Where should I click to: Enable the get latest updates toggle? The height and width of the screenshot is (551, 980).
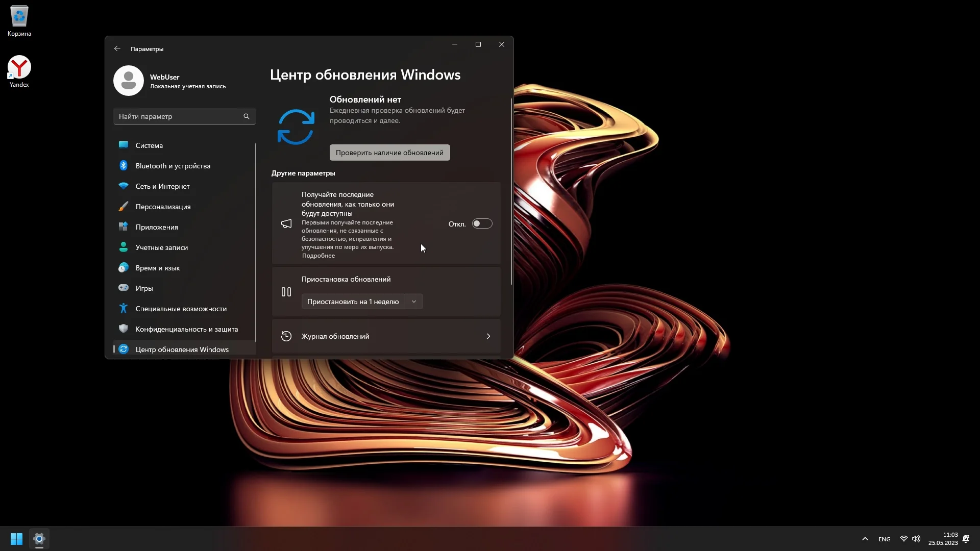tap(482, 223)
